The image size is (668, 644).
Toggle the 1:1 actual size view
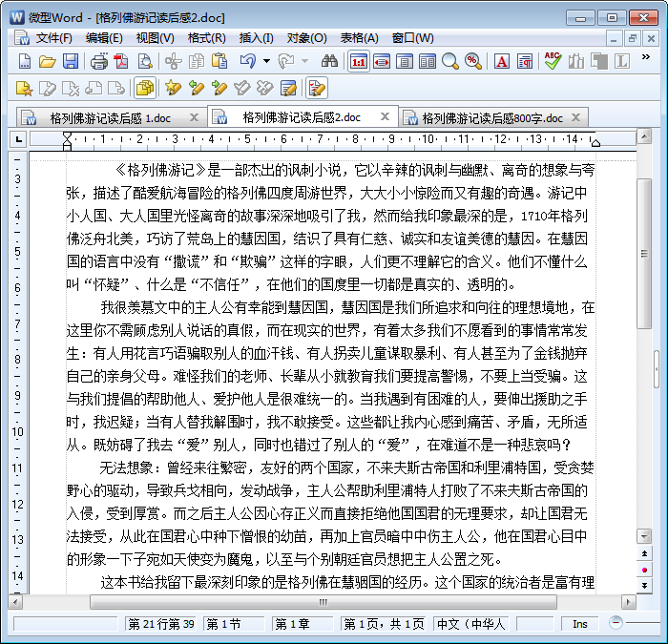359,62
